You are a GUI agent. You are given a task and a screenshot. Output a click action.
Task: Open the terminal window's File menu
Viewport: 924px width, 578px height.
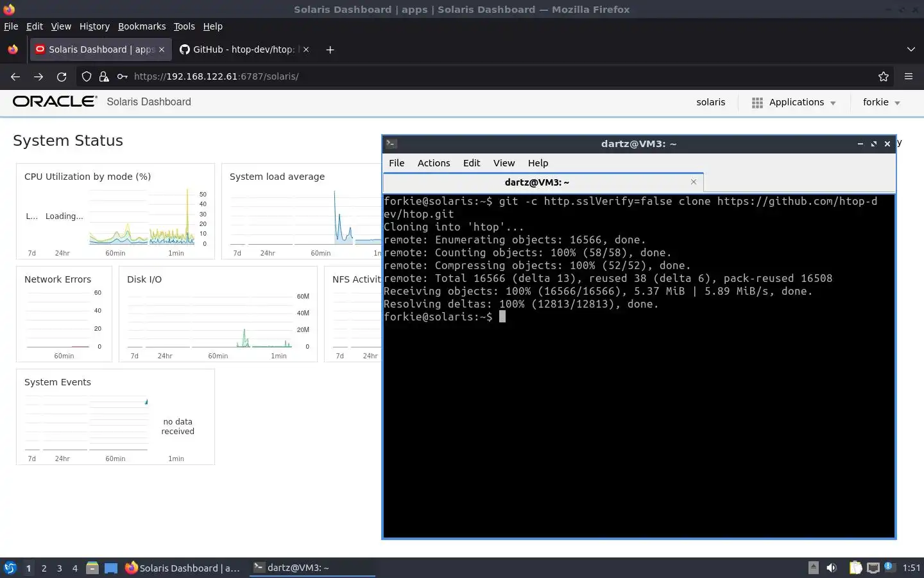397,163
